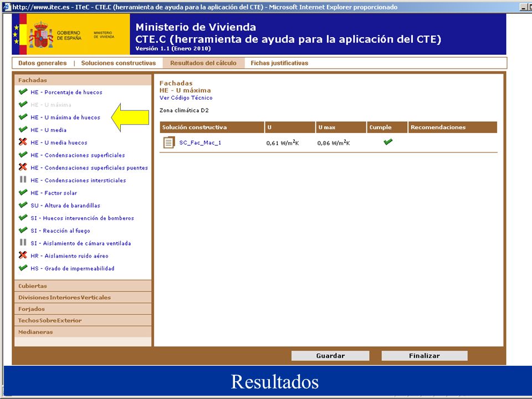Click green check beside HE - U máxima de huecos
The height and width of the screenshot is (399, 532).
[23, 117]
